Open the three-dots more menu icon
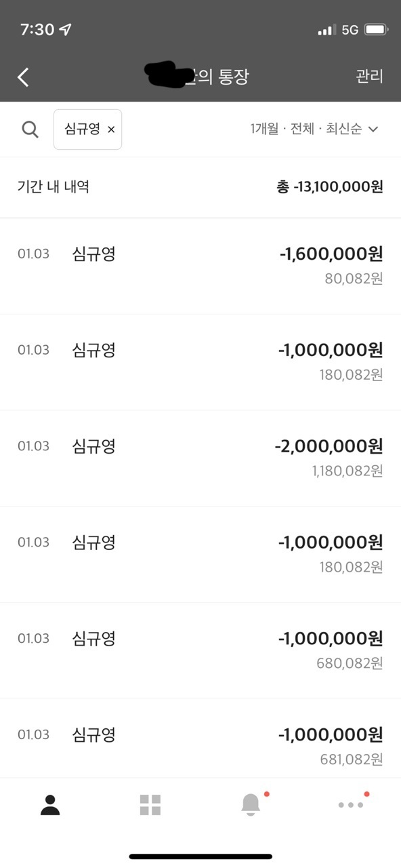This screenshot has height=868, width=401. [x=351, y=805]
